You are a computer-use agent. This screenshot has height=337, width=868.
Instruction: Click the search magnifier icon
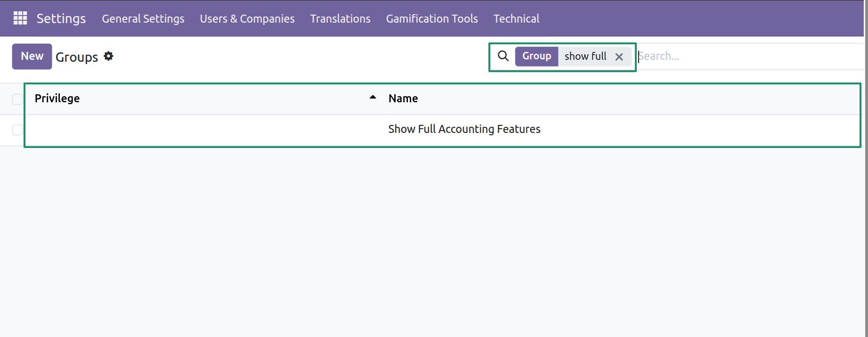pos(503,56)
